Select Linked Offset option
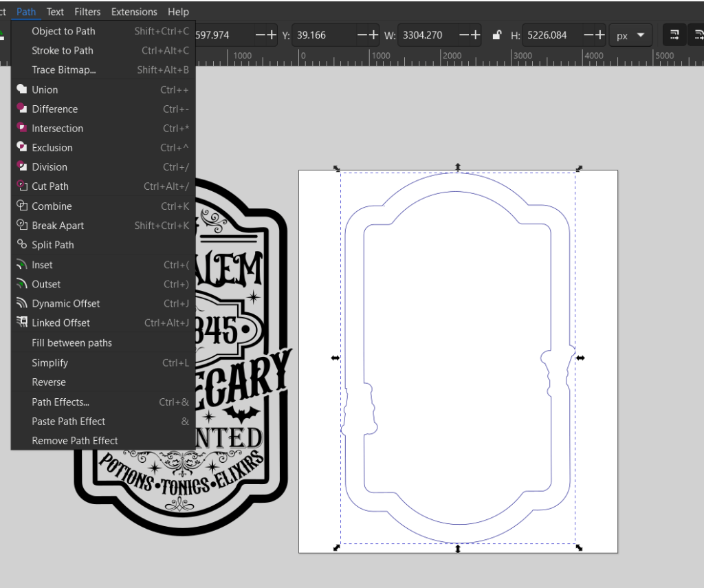 click(60, 323)
